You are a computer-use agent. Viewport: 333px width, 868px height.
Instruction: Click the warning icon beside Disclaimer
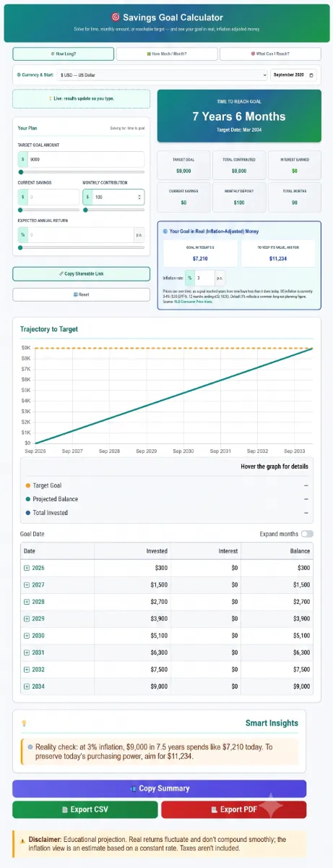point(22,840)
